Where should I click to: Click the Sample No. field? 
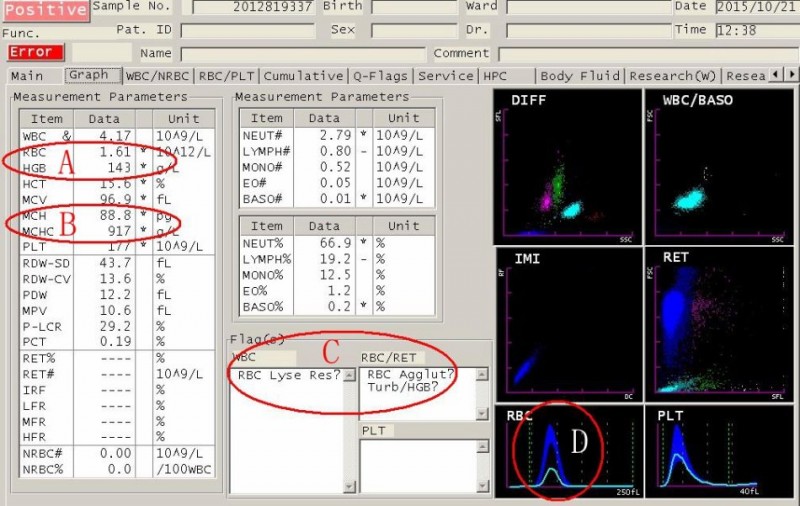[254, 7]
